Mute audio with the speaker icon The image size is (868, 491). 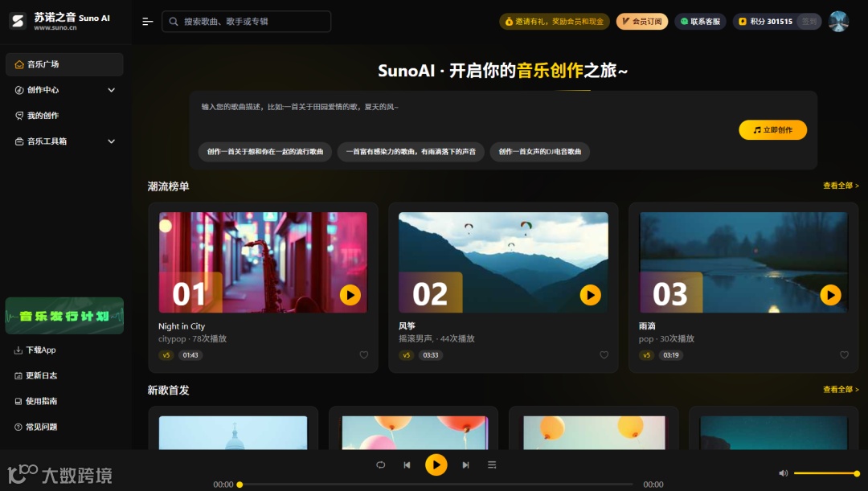click(784, 473)
